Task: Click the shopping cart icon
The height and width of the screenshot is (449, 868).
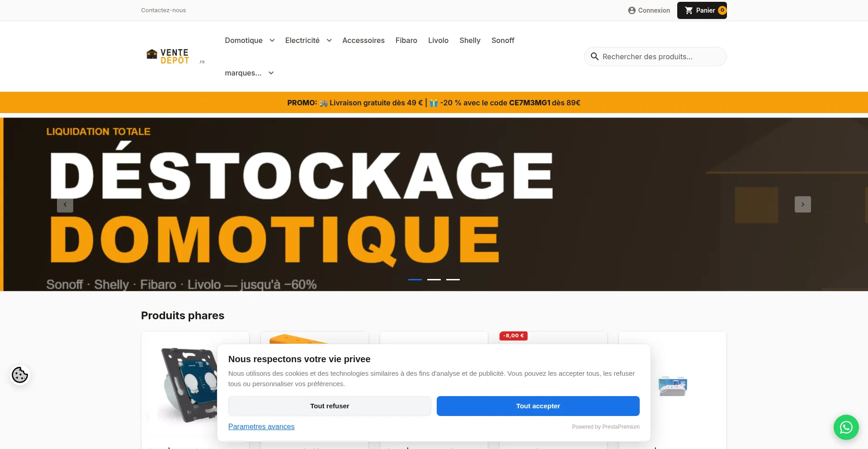Action: (689, 10)
